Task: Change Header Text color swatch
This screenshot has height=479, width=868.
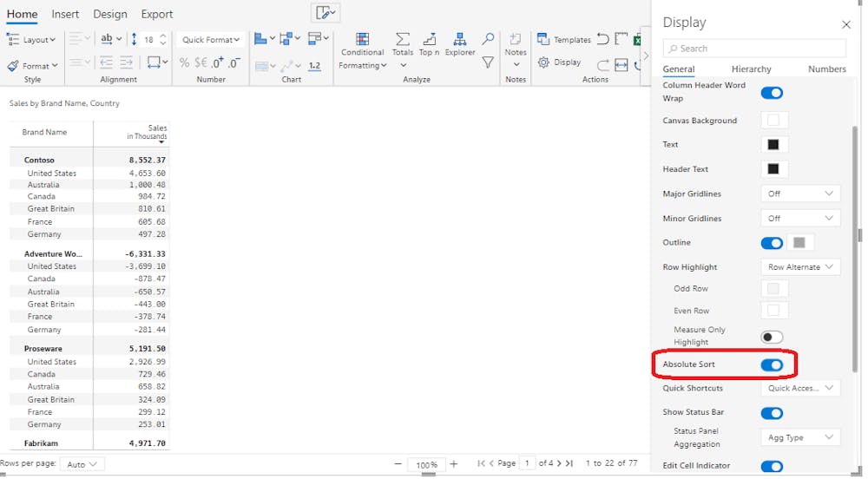Action: coord(774,168)
